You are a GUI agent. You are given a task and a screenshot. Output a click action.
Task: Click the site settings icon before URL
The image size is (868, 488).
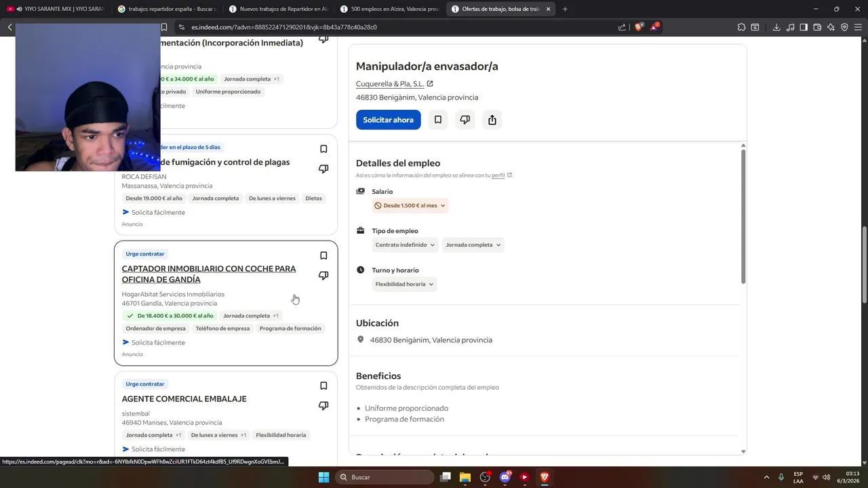[x=181, y=27]
